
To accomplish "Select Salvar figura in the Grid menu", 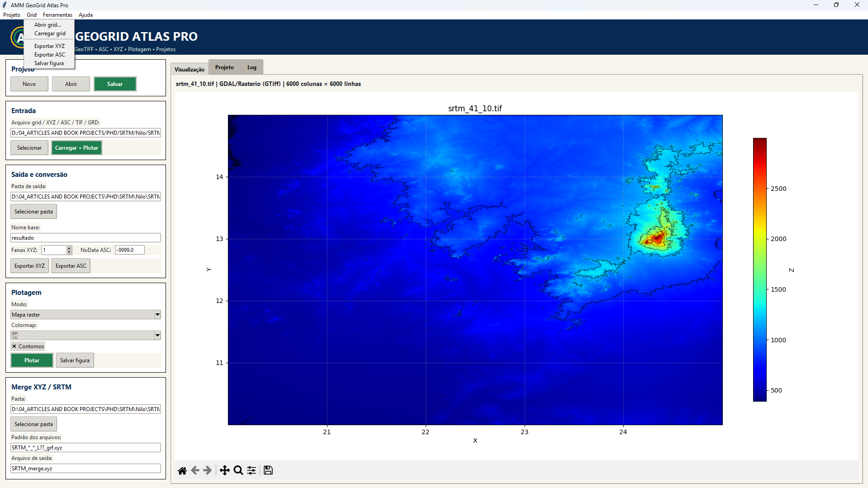I will click(49, 63).
